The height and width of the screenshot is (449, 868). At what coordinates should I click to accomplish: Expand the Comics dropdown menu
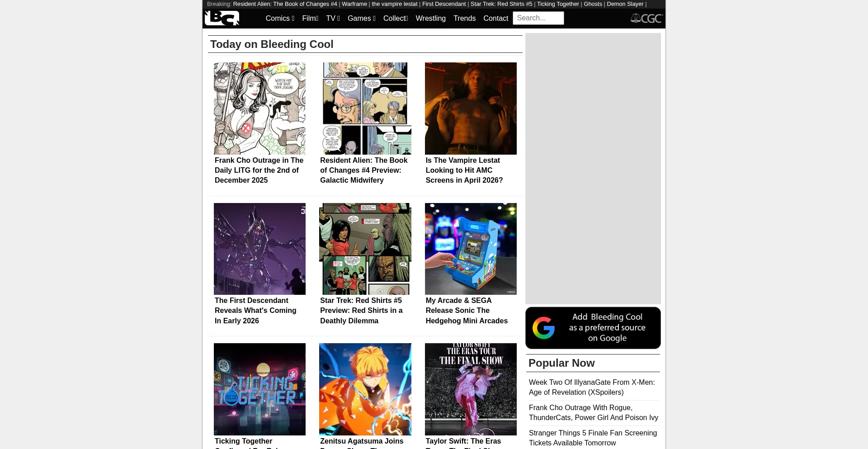pos(280,19)
